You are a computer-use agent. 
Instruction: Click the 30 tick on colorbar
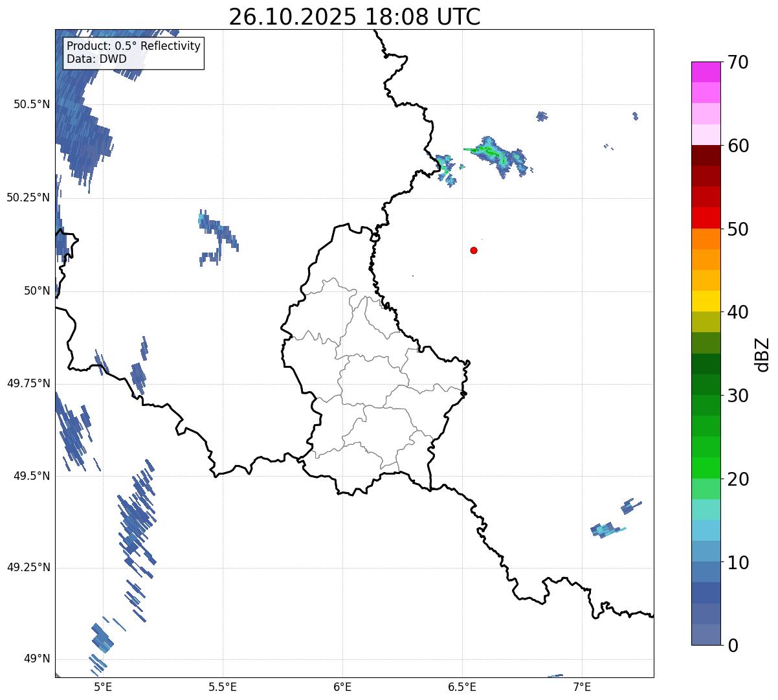pyautogui.click(x=738, y=396)
